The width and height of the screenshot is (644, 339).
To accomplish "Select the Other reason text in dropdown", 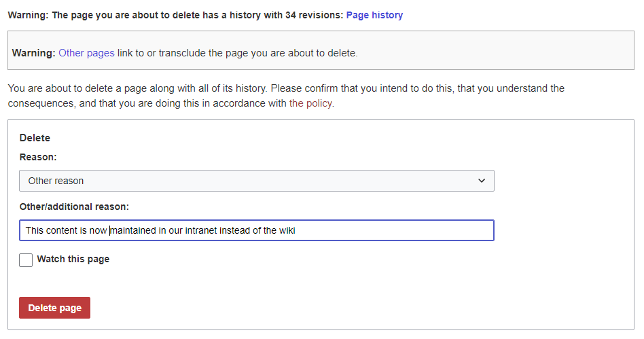I will point(56,181).
